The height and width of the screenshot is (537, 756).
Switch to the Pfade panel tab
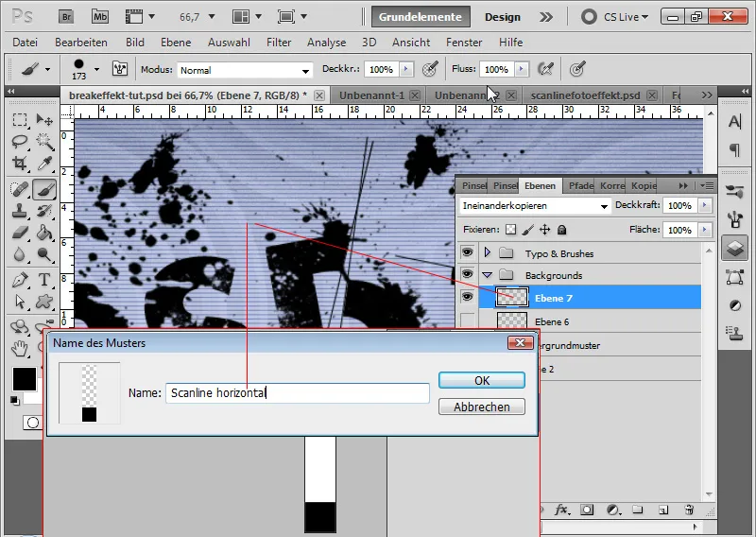[580, 185]
